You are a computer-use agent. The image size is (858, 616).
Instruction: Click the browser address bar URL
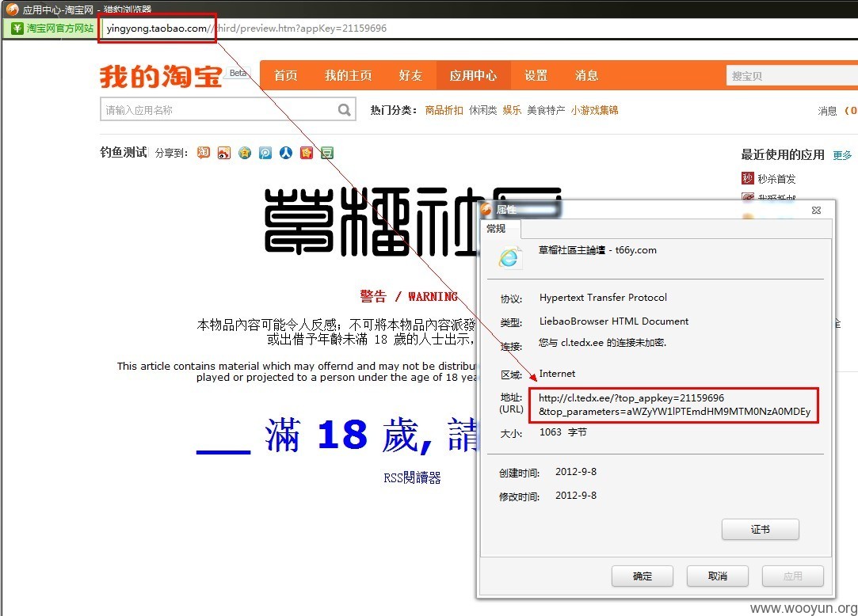point(246,29)
